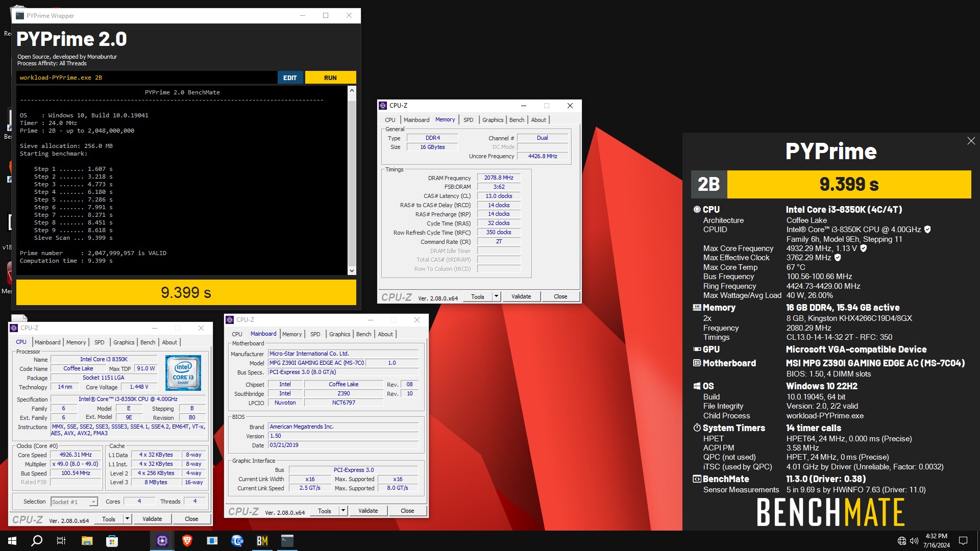Switch to Mainboard tab in bottom-left CPU-Z window

(47, 342)
